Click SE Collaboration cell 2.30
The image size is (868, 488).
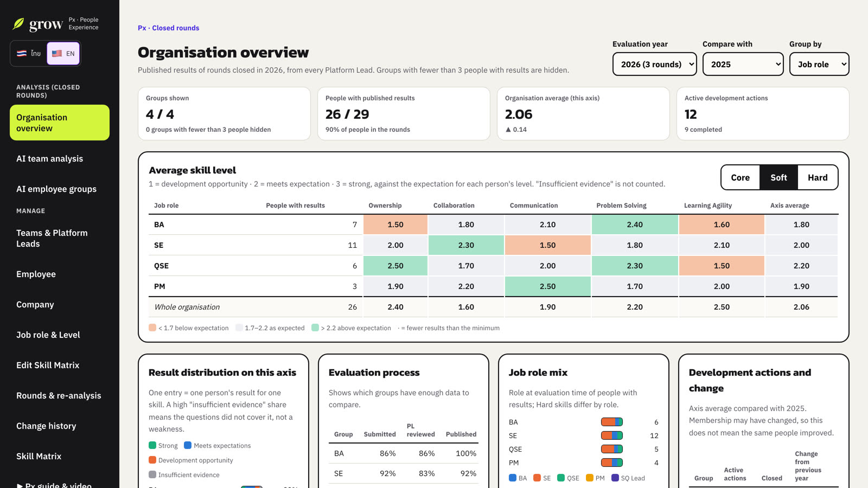coord(466,245)
